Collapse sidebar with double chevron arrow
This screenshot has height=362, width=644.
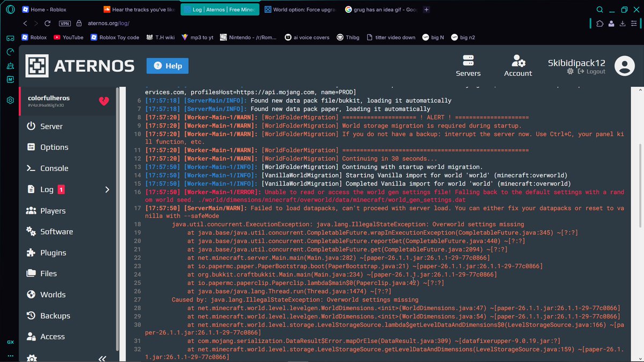[102, 359]
